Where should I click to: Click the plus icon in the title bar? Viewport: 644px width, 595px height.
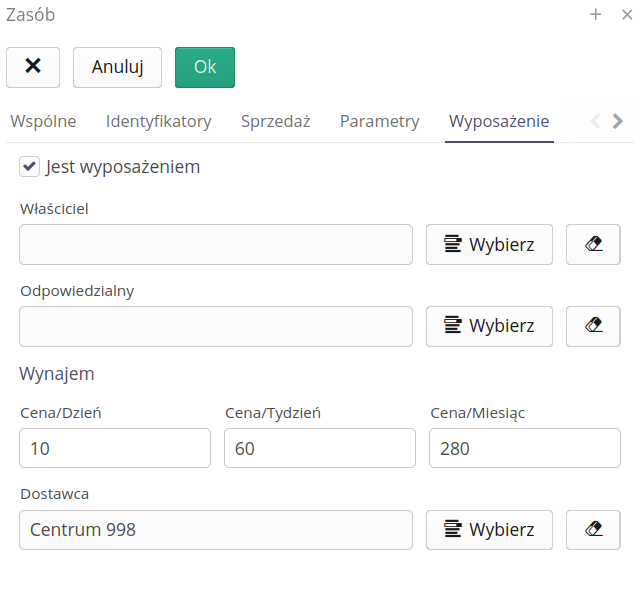[596, 14]
